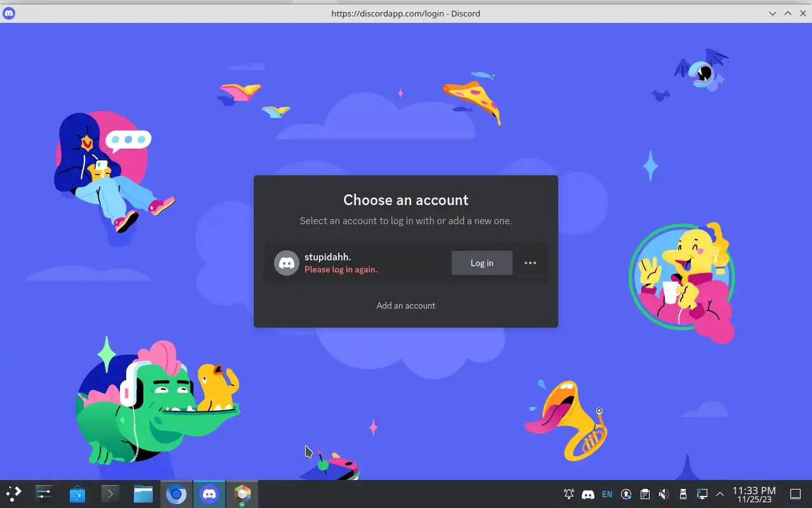Click the Discord logo in title bar
The width and height of the screenshot is (812, 508).
9,13
